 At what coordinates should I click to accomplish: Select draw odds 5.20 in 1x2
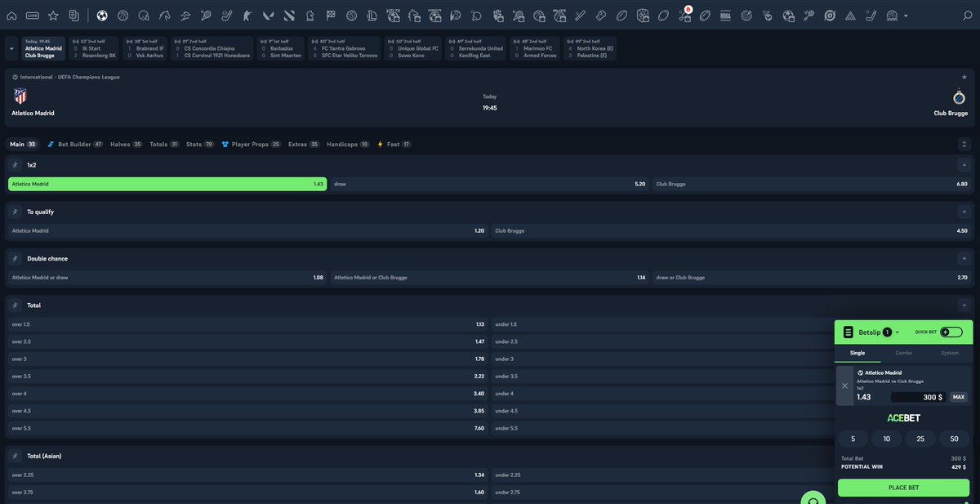click(x=490, y=184)
